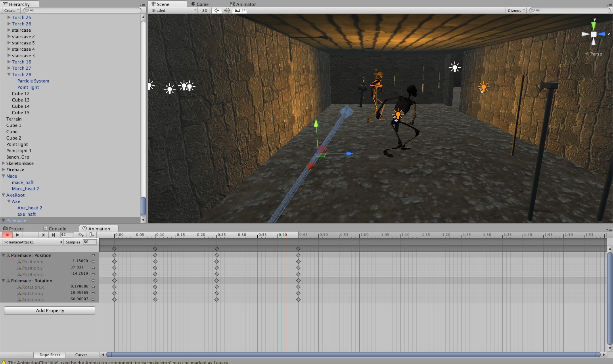The height and width of the screenshot is (364, 613).
Task: Toggle 2D scene view mode
Action: 205,11
